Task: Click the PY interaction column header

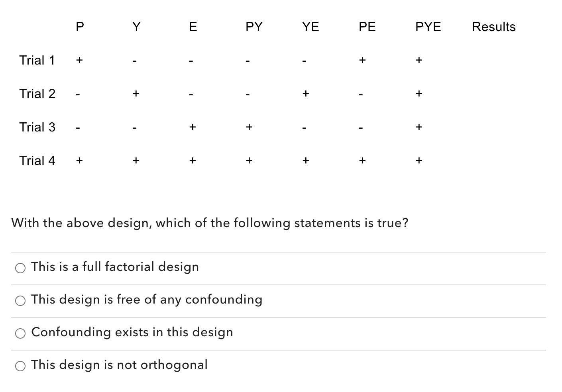Action: [x=254, y=26]
